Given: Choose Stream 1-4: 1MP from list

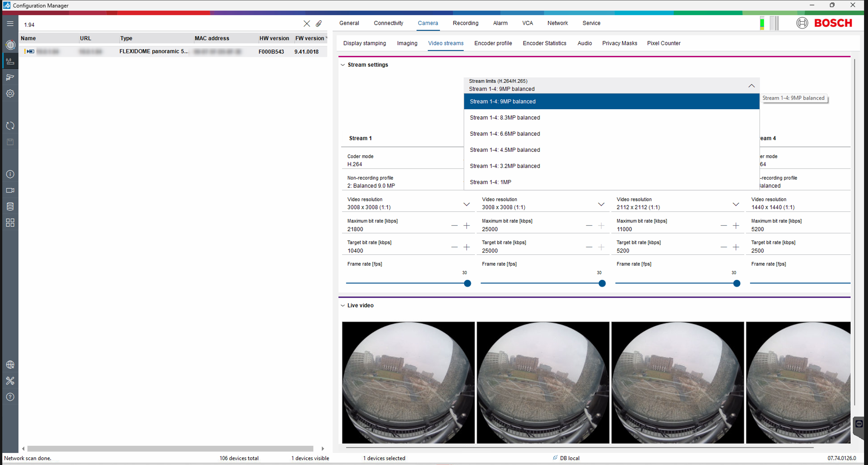Looking at the screenshot, I should pyautogui.click(x=490, y=182).
